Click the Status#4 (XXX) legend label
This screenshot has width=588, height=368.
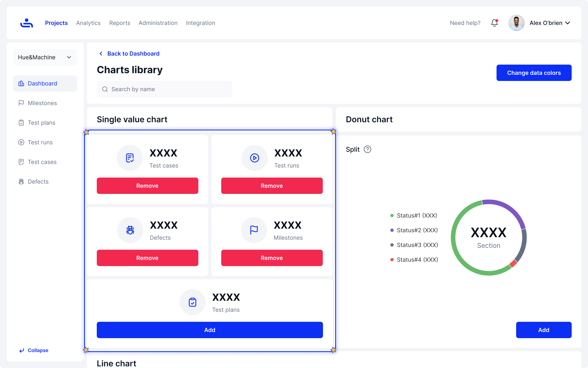point(418,260)
